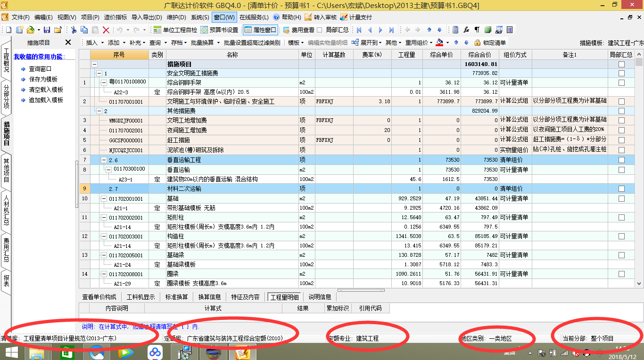Viewport: 644px width, 360px height.
Task: Tick the 局部汇总 checkbox for 夜间施工增加费 row
Action: tap(621, 130)
